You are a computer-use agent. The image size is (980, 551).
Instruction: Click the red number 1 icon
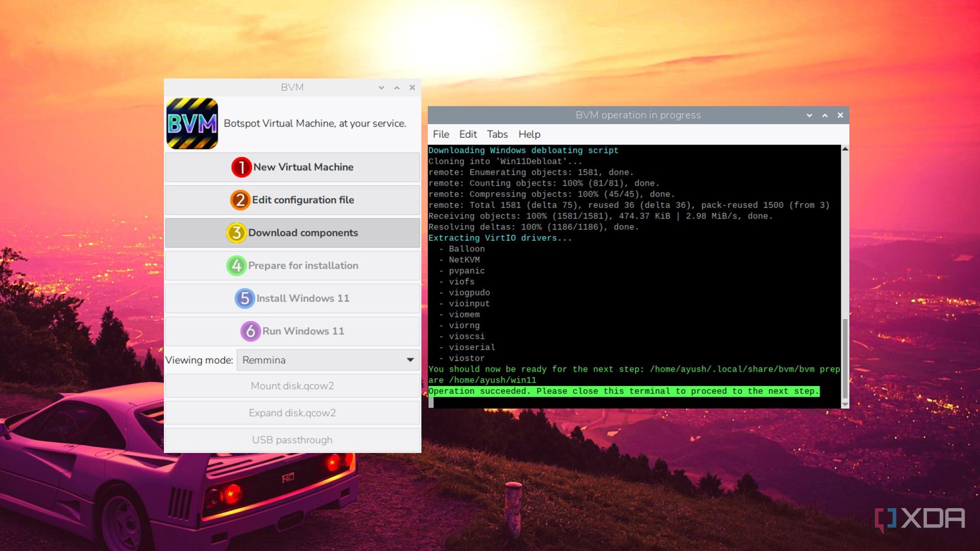(x=241, y=167)
